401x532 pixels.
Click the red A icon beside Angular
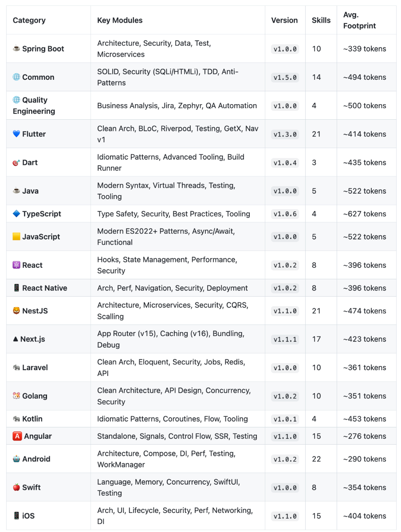(17, 436)
